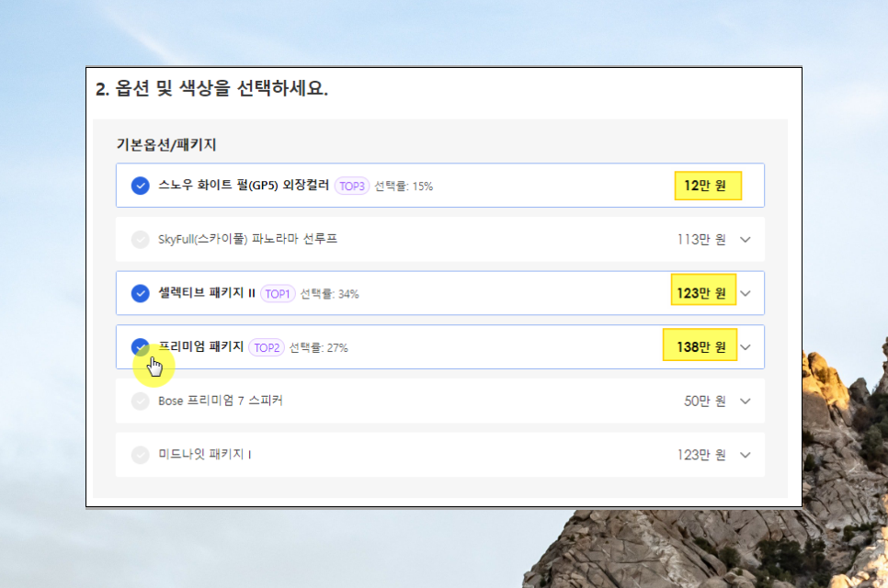The height and width of the screenshot is (588, 888).
Task: Click the 셀렉티브 패키지 II label
Action: (x=207, y=292)
